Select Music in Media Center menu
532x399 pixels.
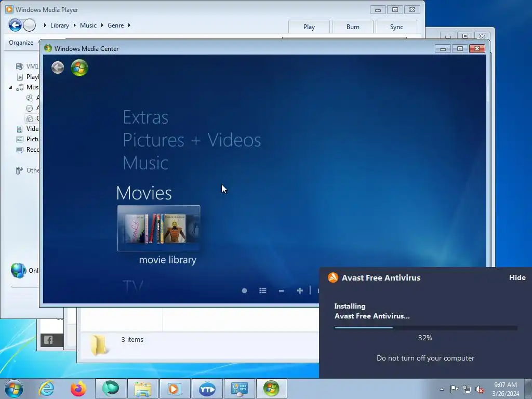[145, 163]
